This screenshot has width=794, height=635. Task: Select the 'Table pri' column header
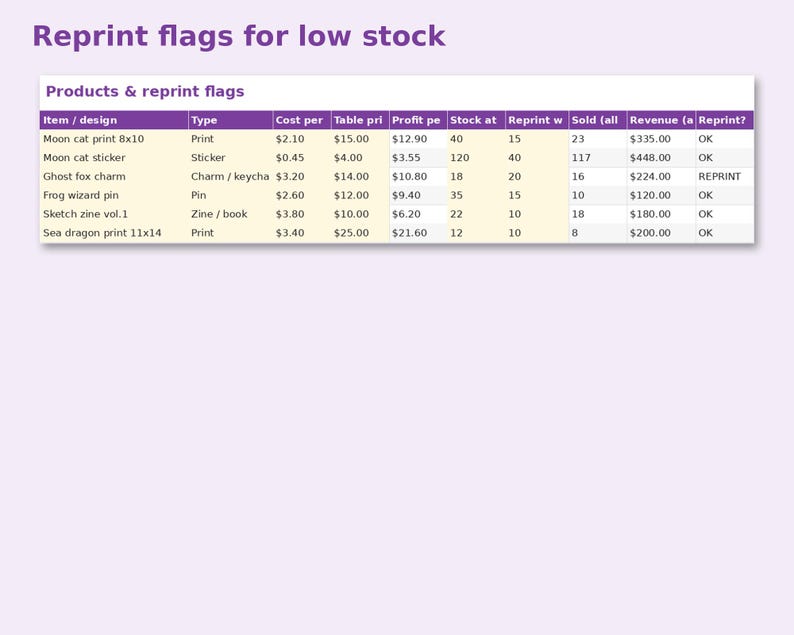[x=360, y=120]
